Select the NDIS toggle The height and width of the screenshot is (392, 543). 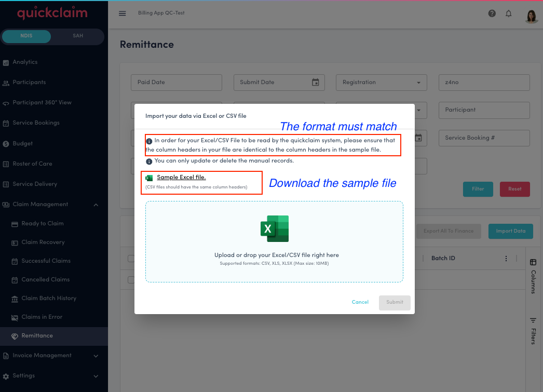(26, 36)
